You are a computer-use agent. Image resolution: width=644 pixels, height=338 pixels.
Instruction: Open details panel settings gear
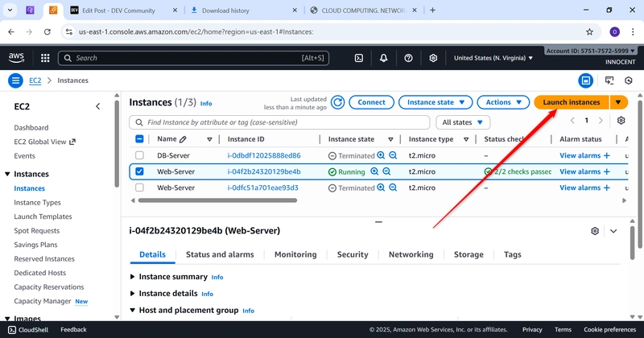(x=595, y=231)
